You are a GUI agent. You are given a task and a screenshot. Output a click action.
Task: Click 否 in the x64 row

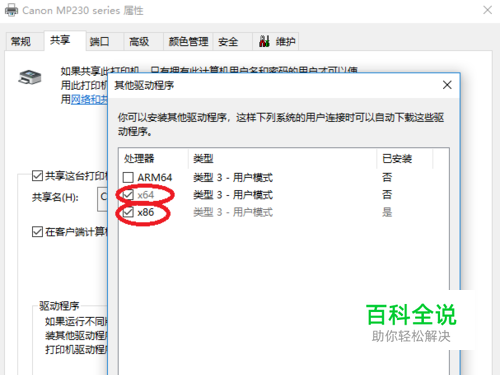click(387, 195)
